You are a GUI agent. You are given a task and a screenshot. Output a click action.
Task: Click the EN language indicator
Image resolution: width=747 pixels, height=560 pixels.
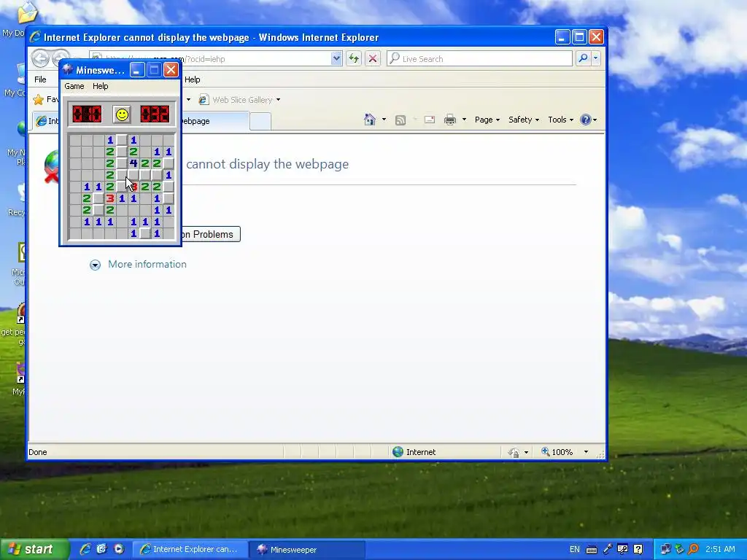tap(575, 550)
